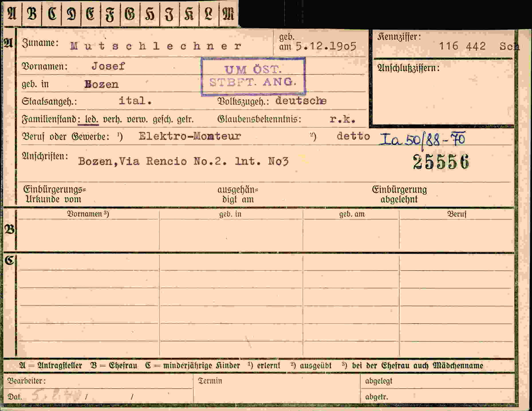This screenshot has width=532, height=411.
Task: Click the 'Staatsangeh.:' label
Action: (x=49, y=101)
